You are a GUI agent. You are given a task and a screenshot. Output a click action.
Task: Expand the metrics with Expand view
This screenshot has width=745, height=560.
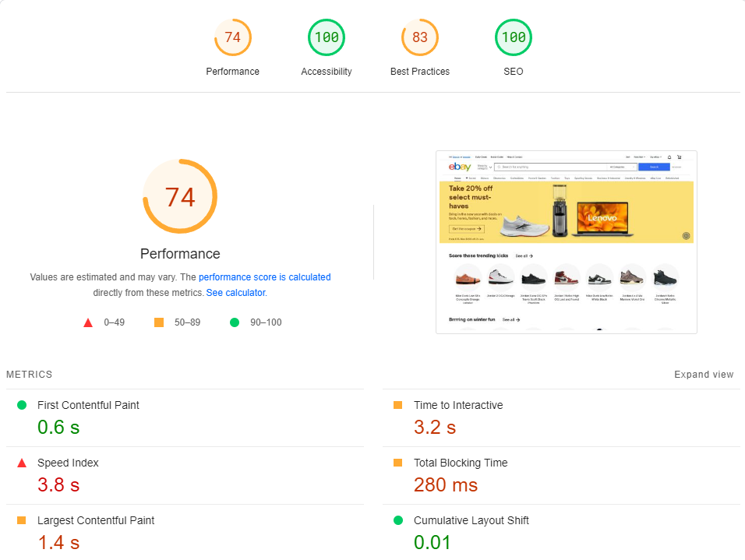pyautogui.click(x=704, y=374)
